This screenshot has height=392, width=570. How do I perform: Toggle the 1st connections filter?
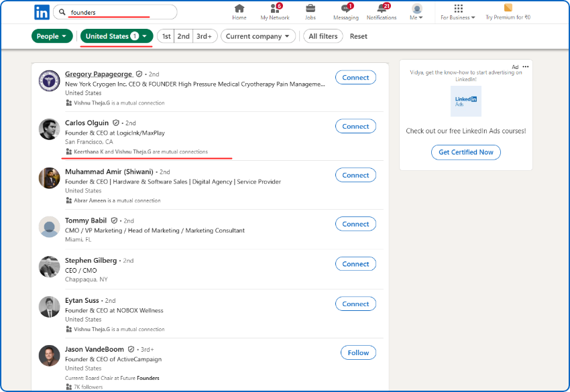(x=166, y=36)
